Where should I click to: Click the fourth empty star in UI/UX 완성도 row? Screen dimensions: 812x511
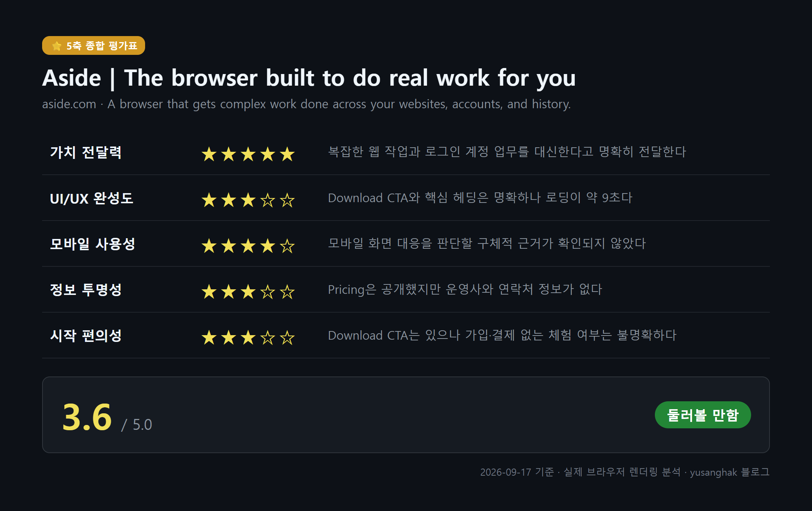(x=268, y=200)
